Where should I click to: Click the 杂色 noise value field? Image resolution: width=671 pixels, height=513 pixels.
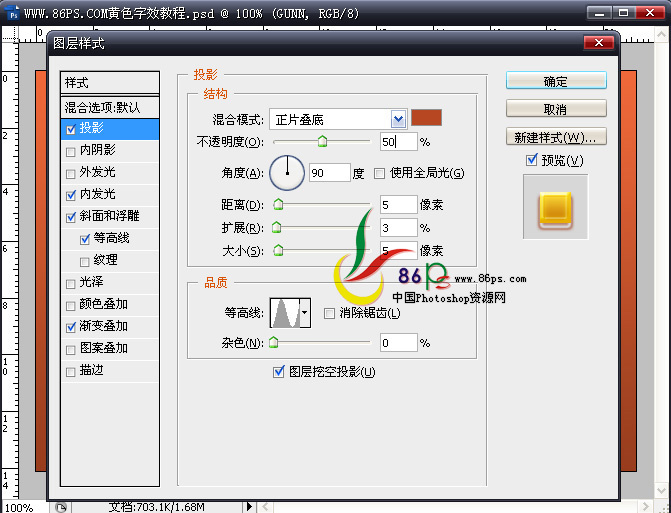[x=398, y=343]
